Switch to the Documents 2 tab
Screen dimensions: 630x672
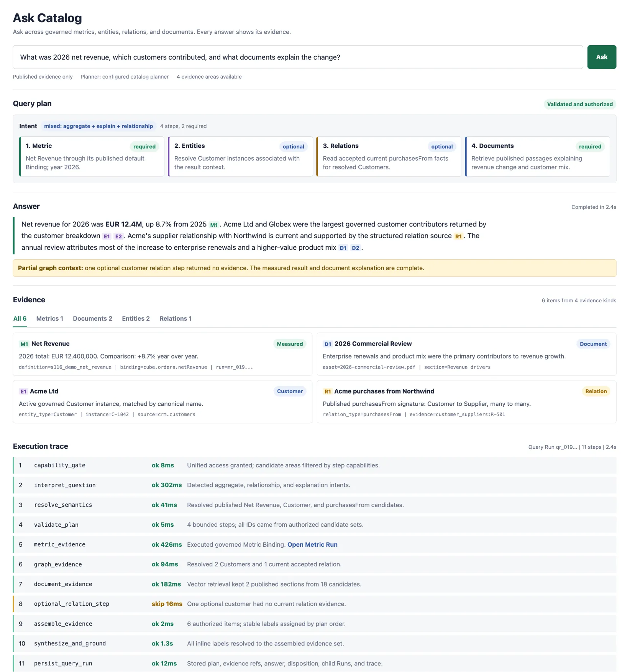tap(93, 319)
